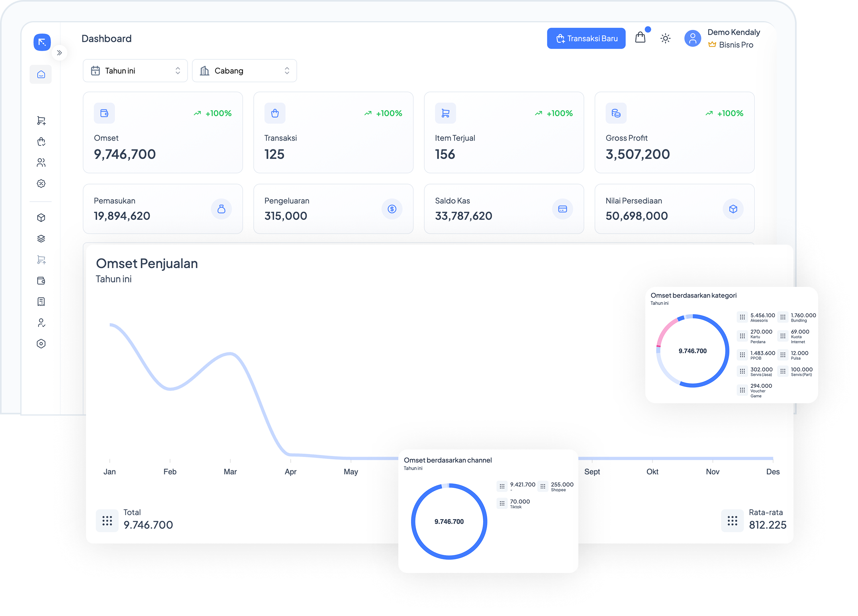Click the receipt report sidebar icon
Image resolution: width=858 pixels, height=616 pixels.
pos(41,302)
